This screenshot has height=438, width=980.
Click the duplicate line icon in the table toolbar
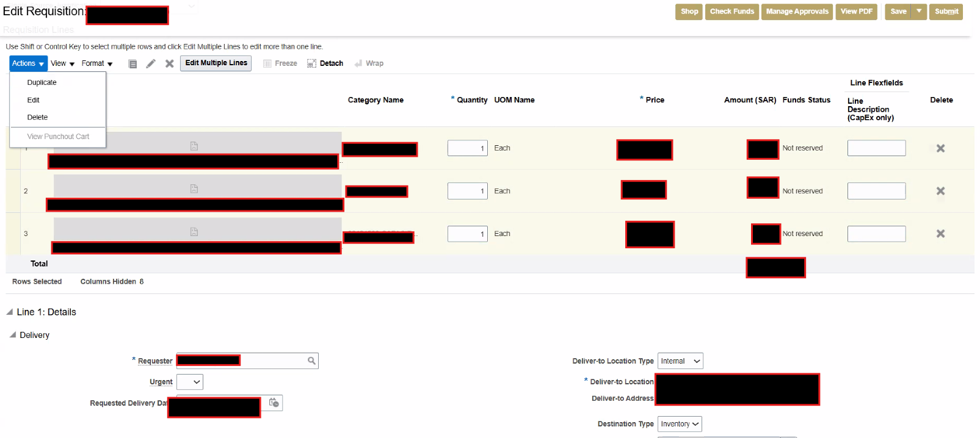[132, 63]
